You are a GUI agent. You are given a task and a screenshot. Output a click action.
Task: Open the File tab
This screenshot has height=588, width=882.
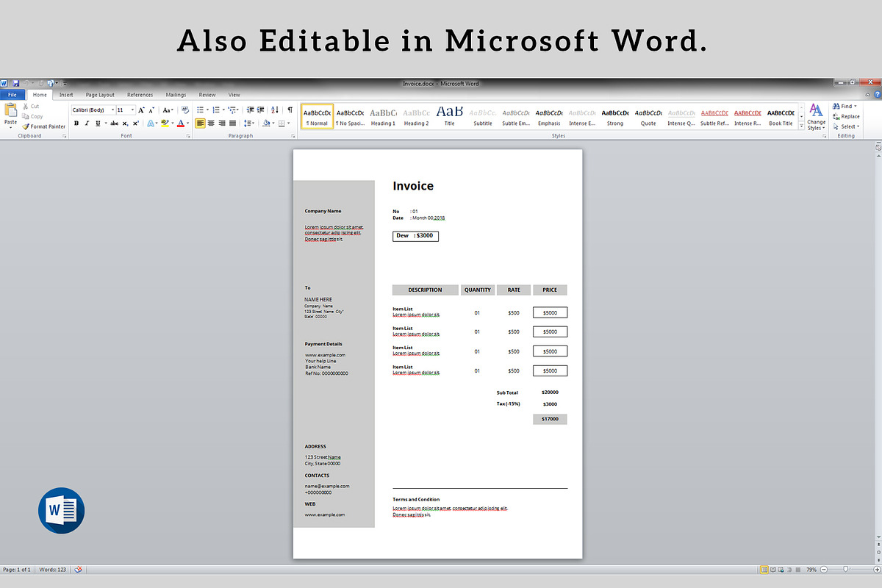[x=12, y=95]
